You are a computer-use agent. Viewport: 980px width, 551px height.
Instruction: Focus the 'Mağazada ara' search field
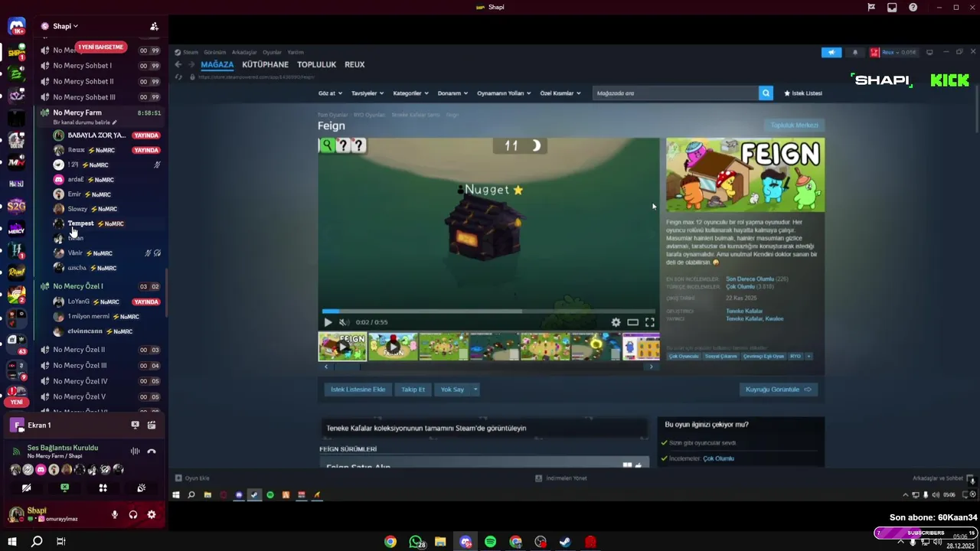[675, 93]
